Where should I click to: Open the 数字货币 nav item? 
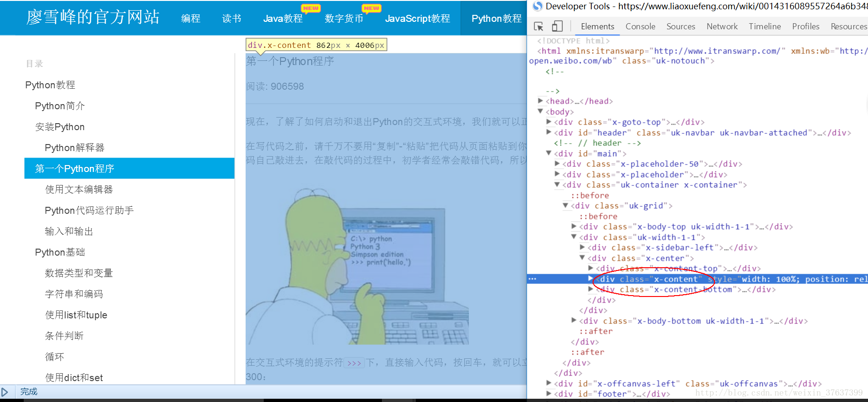pos(344,18)
